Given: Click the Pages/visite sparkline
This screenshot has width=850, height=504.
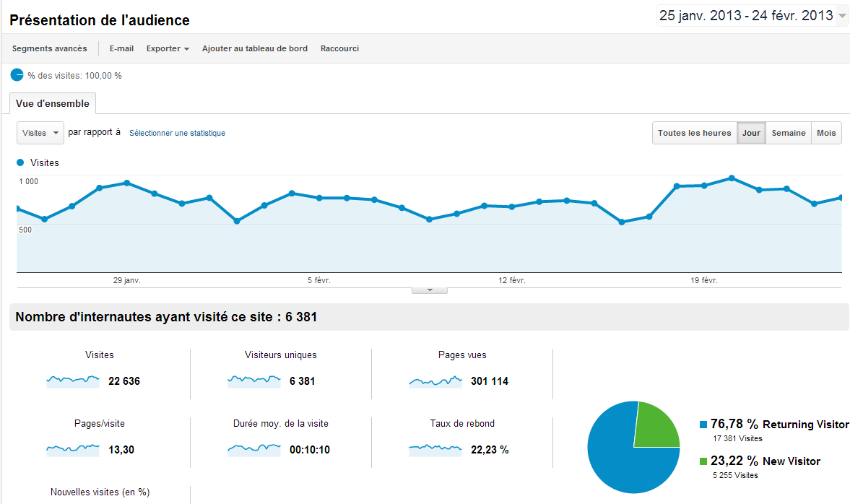Looking at the screenshot, I should [x=73, y=449].
